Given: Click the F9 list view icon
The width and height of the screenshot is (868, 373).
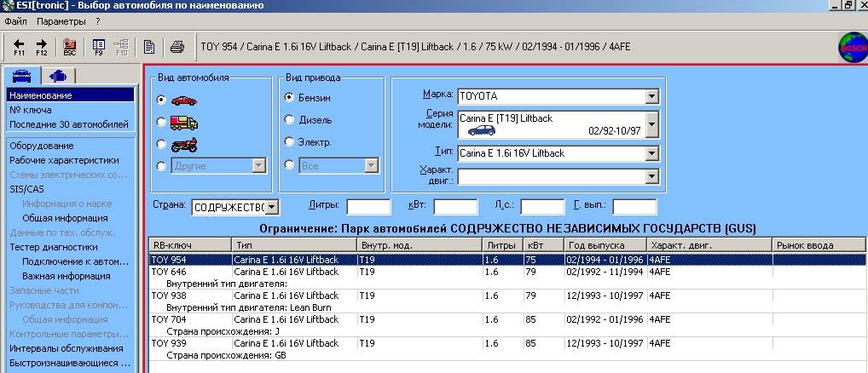Looking at the screenshot, I should (98, 46).
